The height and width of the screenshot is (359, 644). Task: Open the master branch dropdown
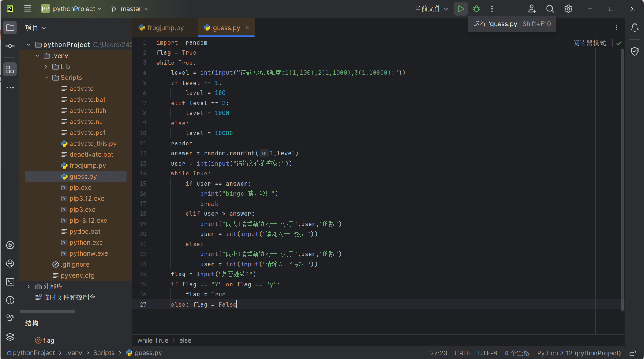point(130,9)
